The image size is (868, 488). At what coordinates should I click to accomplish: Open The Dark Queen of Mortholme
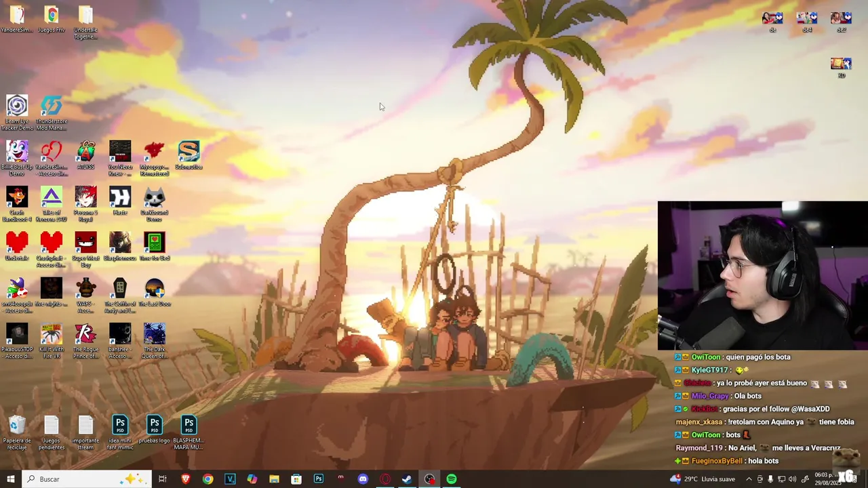coord(154,341)
